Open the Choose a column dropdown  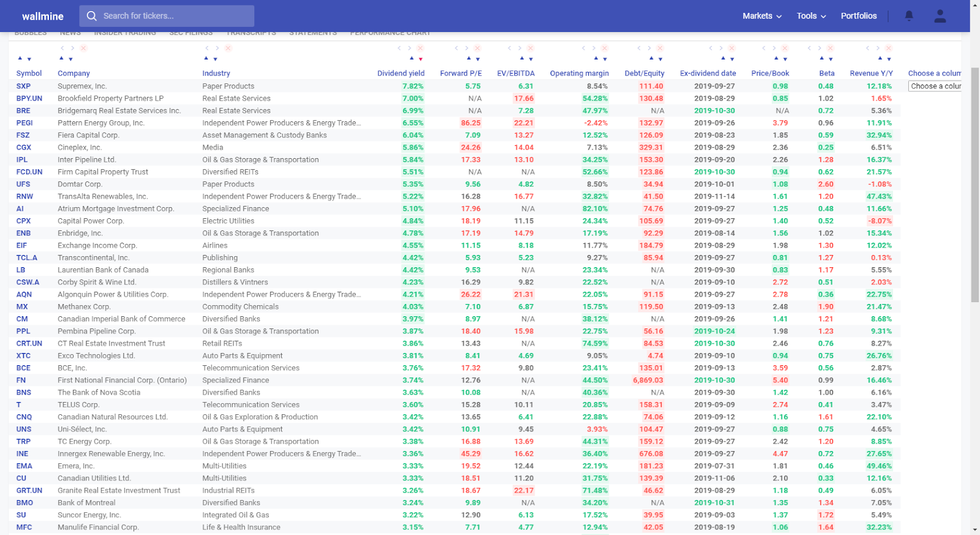935,86
